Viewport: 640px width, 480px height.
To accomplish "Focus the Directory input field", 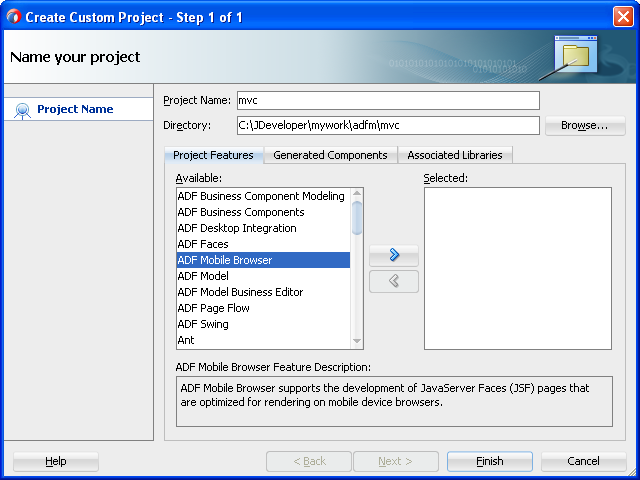I will tap(388, 125).
